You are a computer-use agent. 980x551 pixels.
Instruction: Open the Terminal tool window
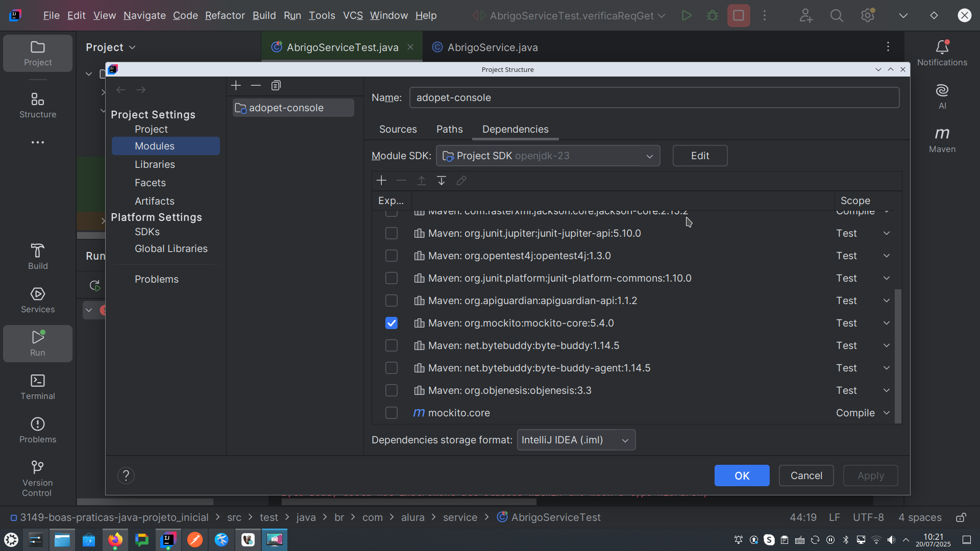coord(38,387)
